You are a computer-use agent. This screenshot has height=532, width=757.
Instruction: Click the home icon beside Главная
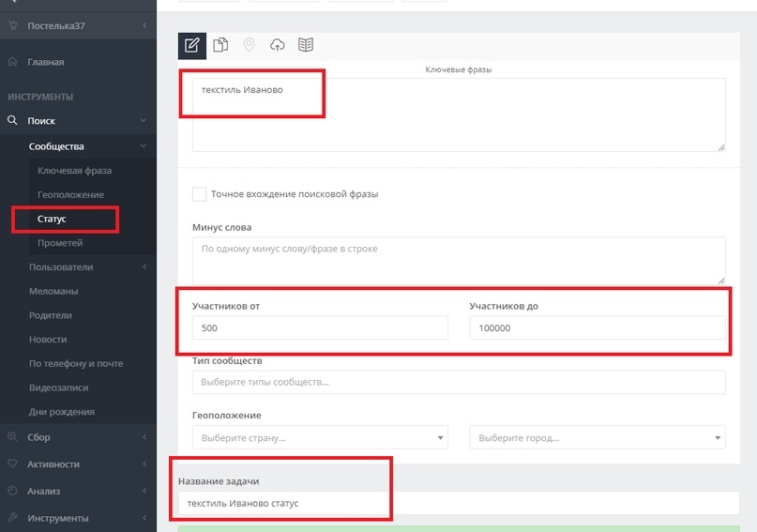coord(13,61)
